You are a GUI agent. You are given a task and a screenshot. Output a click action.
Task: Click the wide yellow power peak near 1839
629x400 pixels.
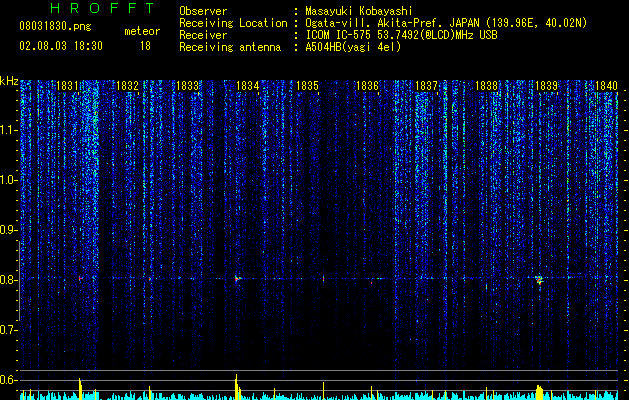[x=540, y=392]
